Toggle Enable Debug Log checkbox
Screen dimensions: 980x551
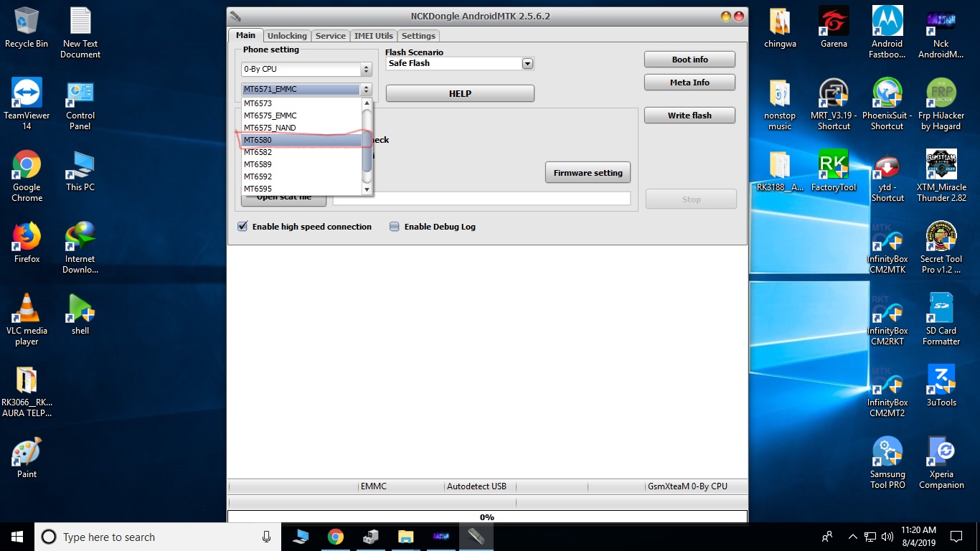394,227
